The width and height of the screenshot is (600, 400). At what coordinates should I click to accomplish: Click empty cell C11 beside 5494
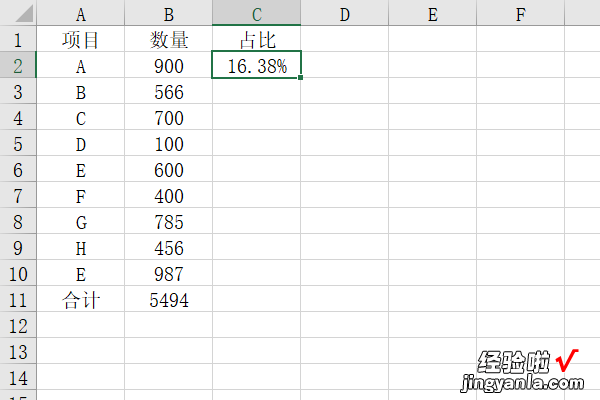[257, 299]
